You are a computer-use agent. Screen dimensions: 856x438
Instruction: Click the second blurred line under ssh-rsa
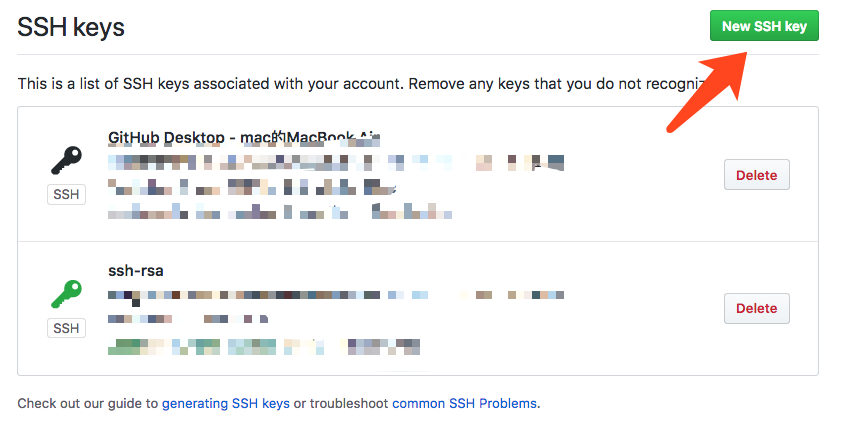pyautogui.click(x=188, y=320)
